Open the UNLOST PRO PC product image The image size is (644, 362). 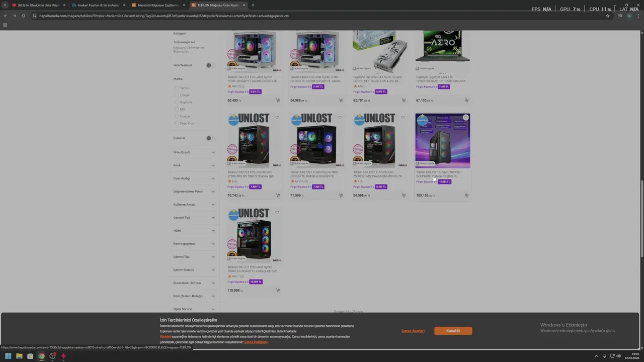tap(254, 235)
